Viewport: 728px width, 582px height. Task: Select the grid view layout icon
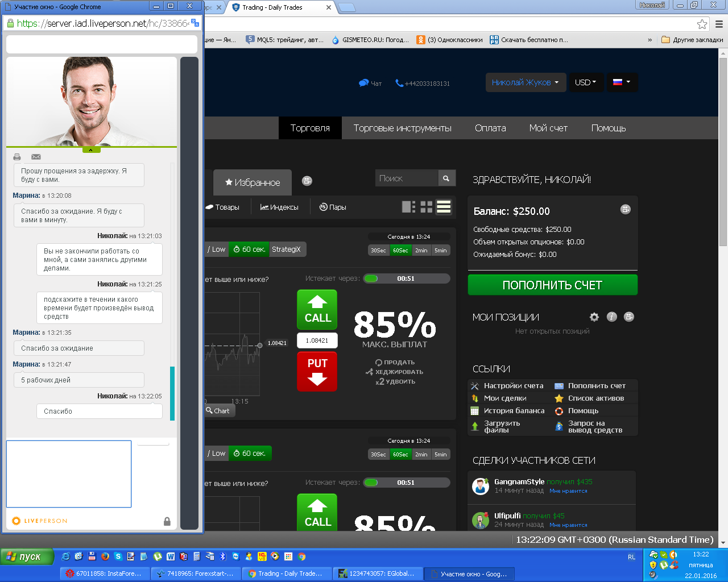tap(427, 207)
